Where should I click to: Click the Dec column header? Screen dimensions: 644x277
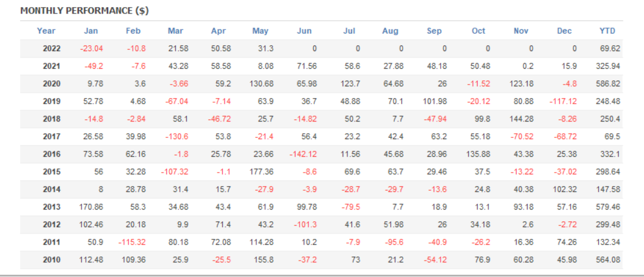(564, 31)
